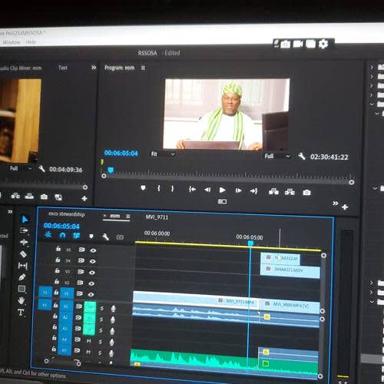Toggle visibility eye of second video track

[x=92, y=261]
